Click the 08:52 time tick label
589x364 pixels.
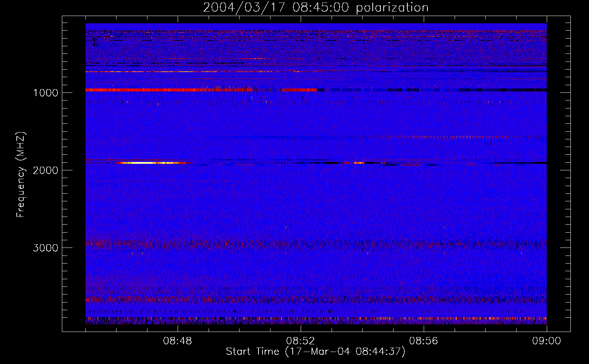tap(301, 341)
